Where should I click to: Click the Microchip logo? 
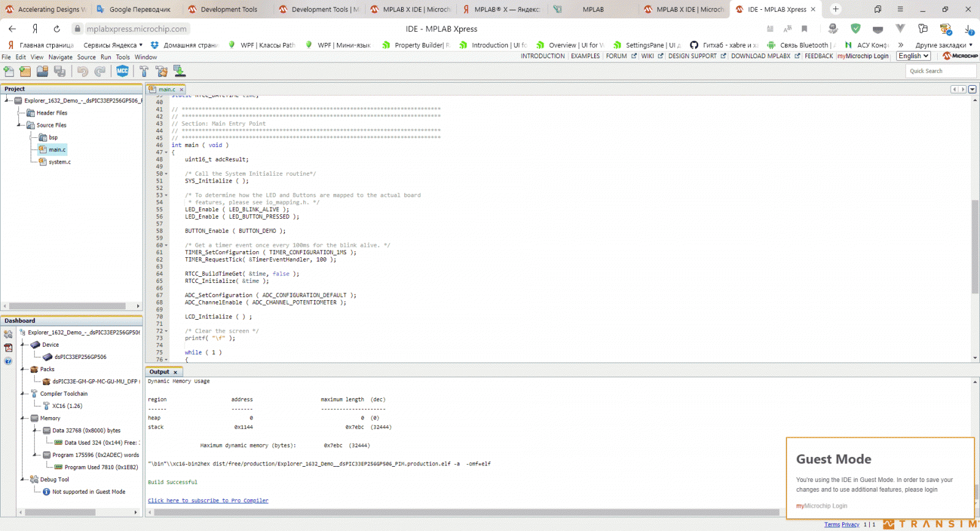[x=960, y=56]
